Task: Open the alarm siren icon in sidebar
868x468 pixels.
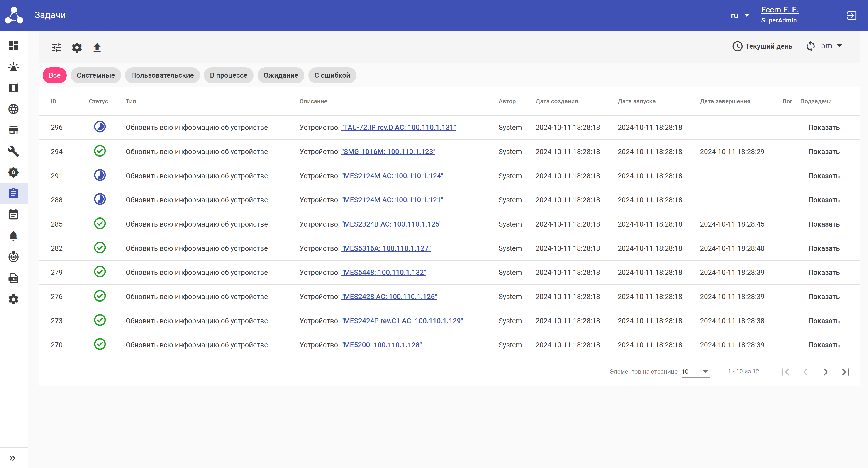Action: (13, 67)
